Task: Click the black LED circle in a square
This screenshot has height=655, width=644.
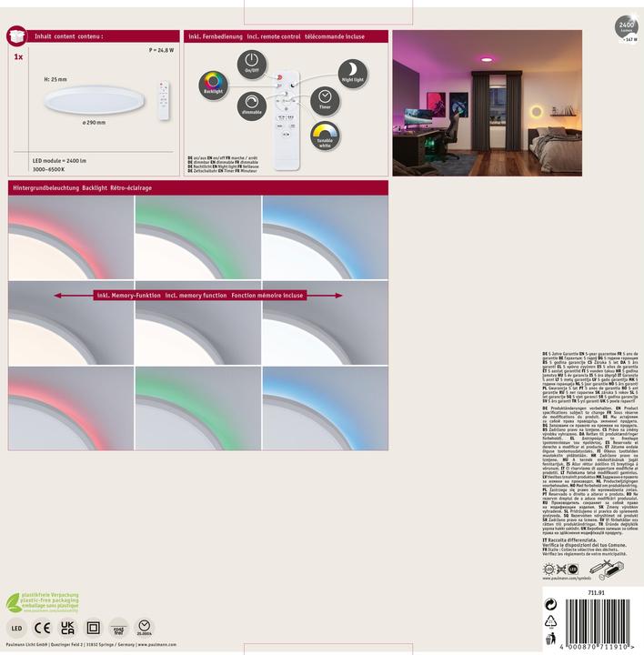Action: [573, 569]
